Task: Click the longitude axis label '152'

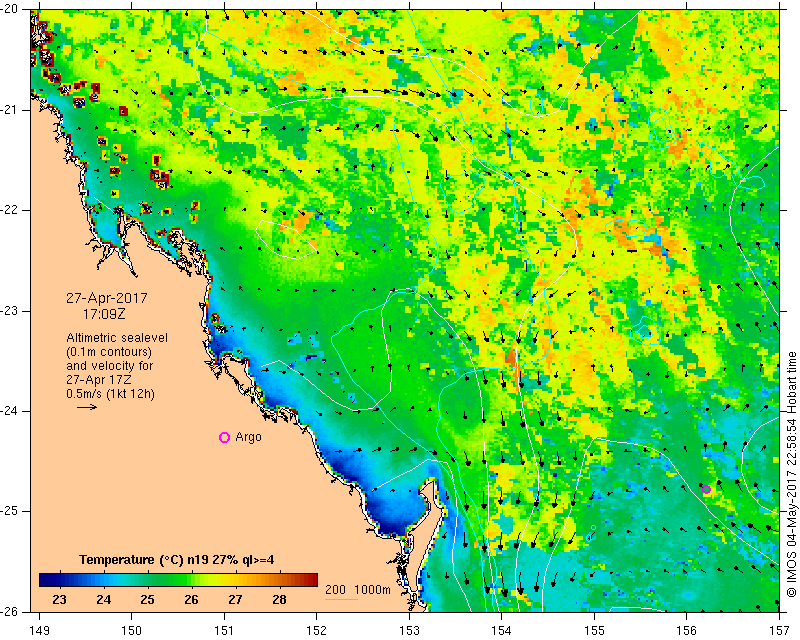Action: [317, 631]
